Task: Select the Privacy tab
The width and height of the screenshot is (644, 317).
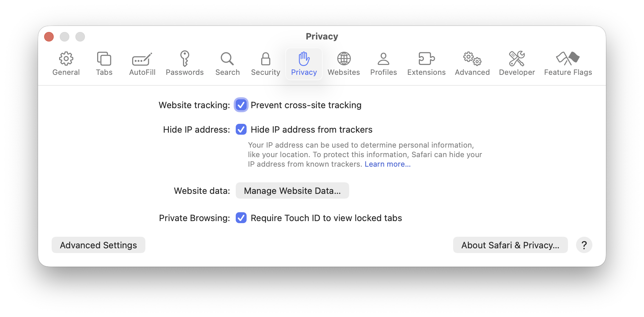Action: (304, 64)
